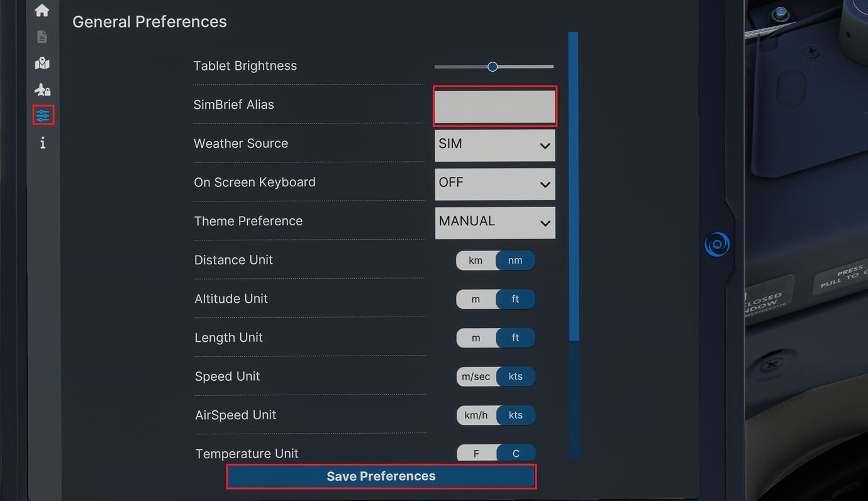Set Speed Unit to m/sec

tap(476, 377)
